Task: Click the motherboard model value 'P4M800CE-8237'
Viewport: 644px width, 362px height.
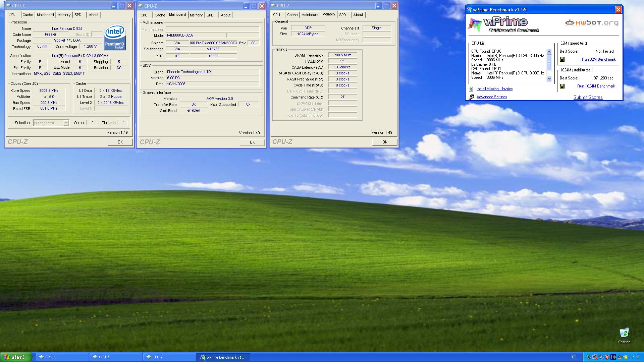Action: point(196,35)
